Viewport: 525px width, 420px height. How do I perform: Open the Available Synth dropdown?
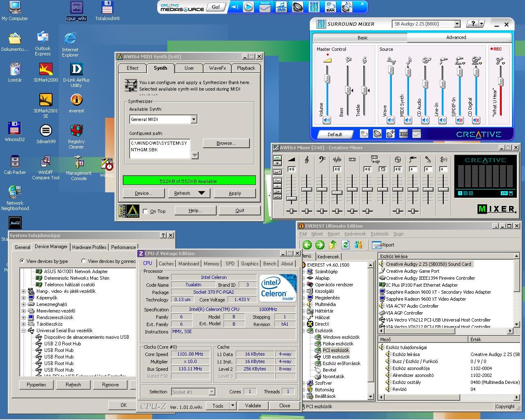[194, 119]
